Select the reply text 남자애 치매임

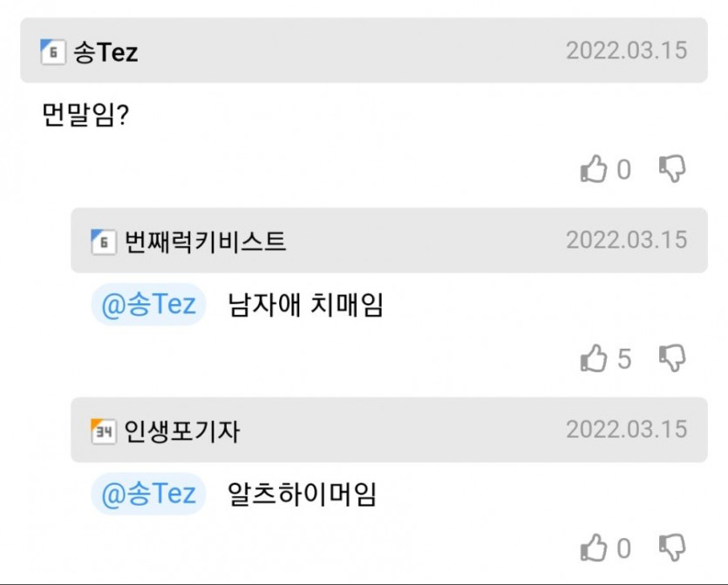point(305,306)
